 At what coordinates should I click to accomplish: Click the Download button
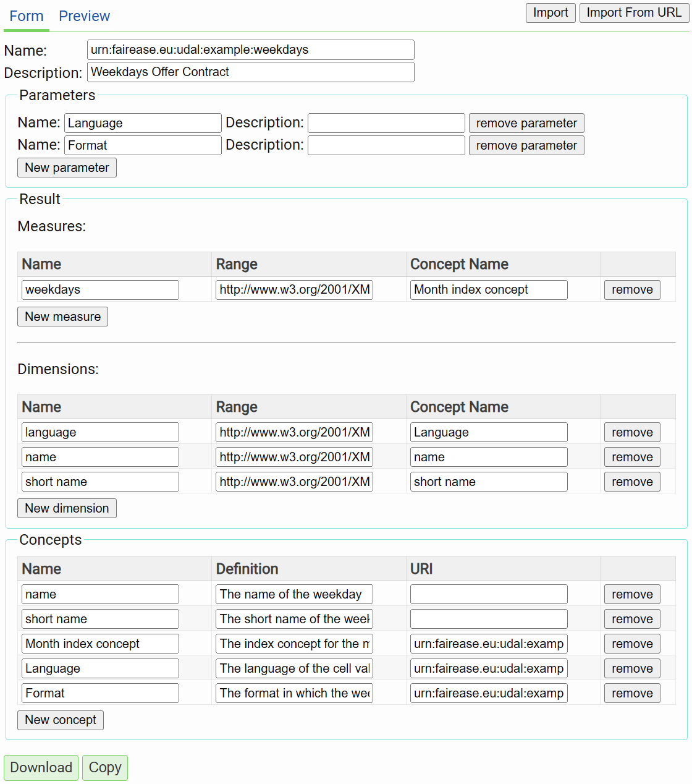[x=41, y=768]
